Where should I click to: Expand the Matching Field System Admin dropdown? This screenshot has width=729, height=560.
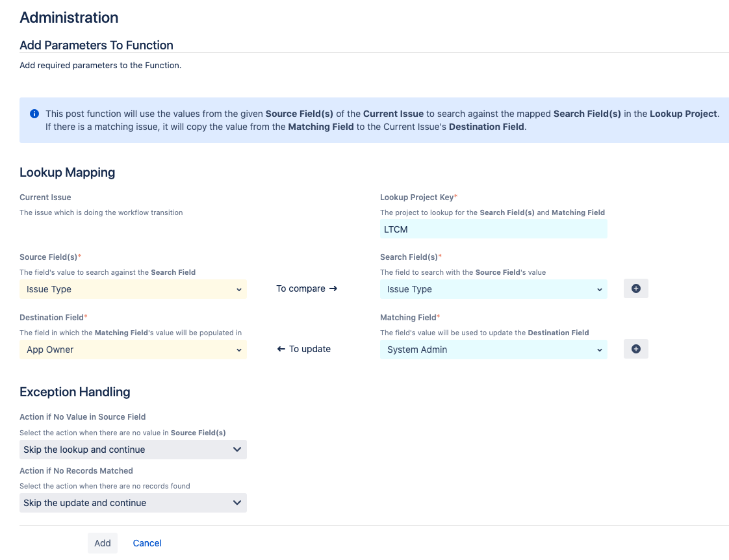[x=493, y=350]
